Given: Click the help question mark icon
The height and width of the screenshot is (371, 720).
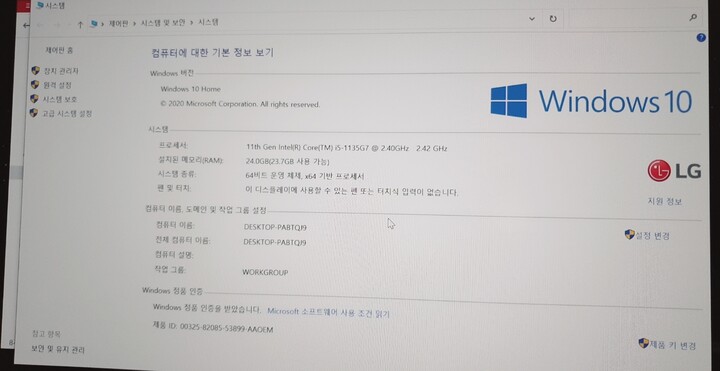Looking at the screenshot, I should 701,38.
